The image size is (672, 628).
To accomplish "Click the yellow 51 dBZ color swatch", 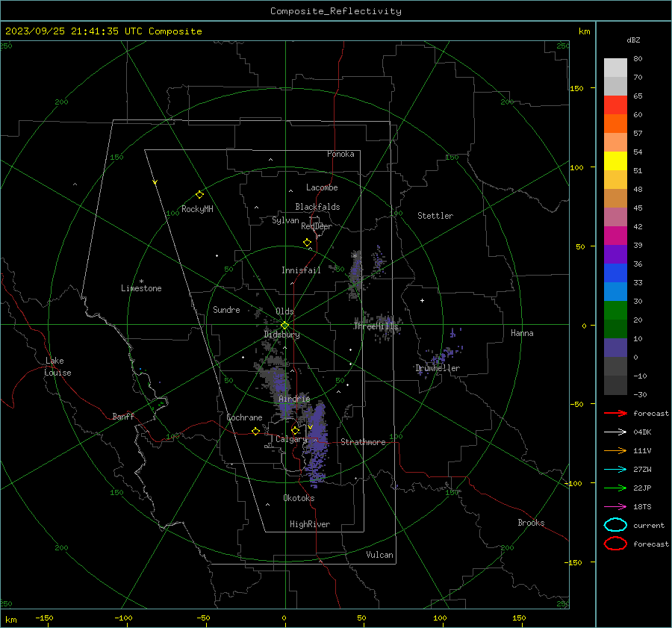I will pyautogui.click(x=615, y=161).
